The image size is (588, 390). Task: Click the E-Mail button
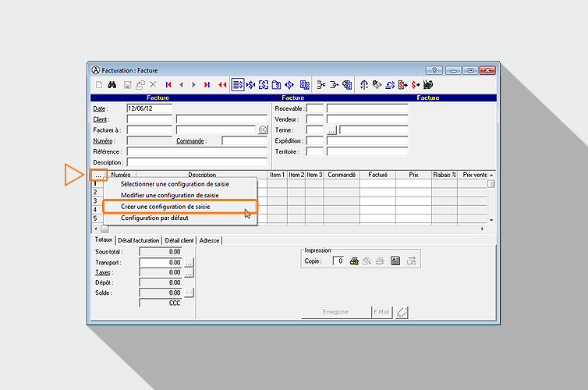pyautogui.click(x=382, y=312)
